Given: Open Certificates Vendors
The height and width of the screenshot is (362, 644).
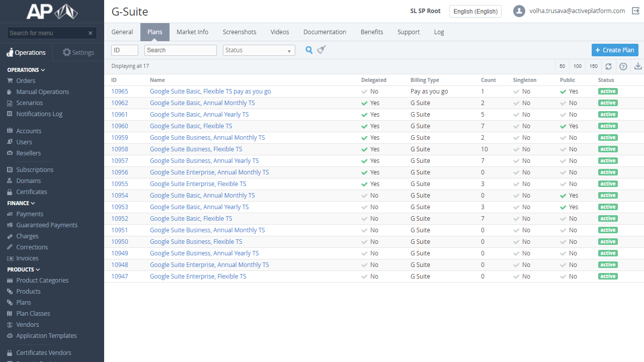Looking at the screenshot, I should pos(44,352).
